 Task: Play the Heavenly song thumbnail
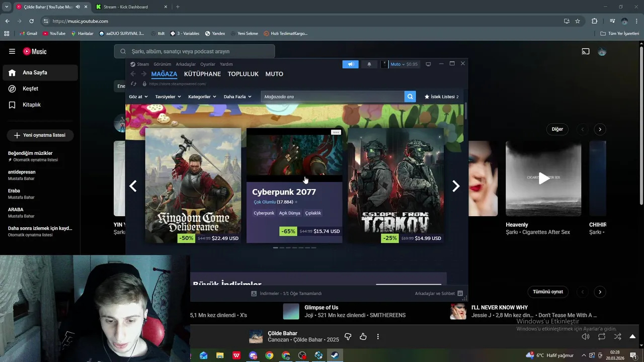click(543, 178)
